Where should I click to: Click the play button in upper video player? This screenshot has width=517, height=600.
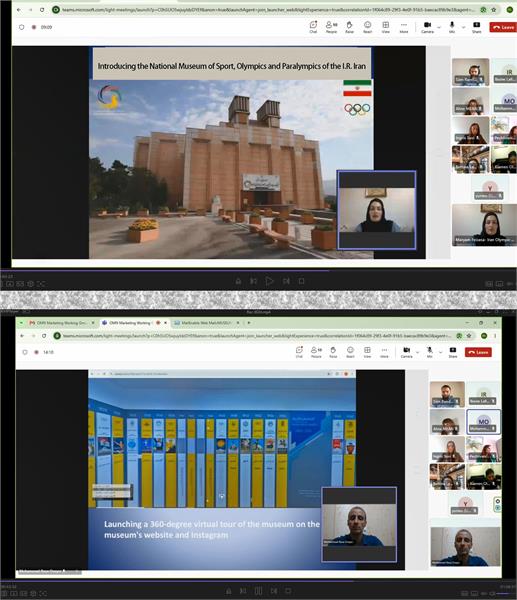tap(269, 281)
